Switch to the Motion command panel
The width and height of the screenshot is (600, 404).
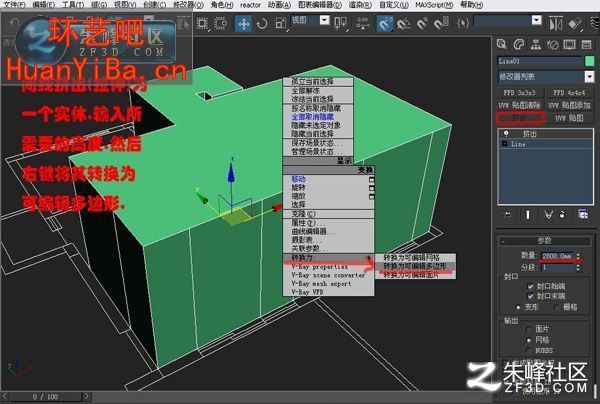(553, 45)
